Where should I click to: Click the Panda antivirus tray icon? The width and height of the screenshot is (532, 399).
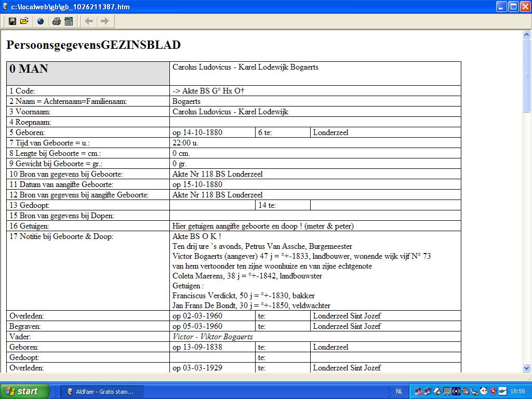point(484,392)
